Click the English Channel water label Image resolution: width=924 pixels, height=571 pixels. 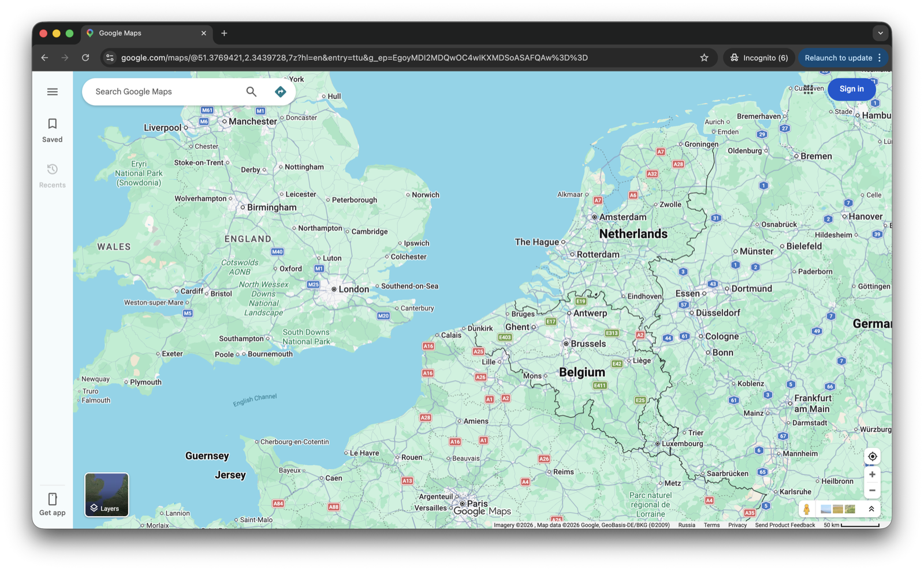tap(255, 400)
